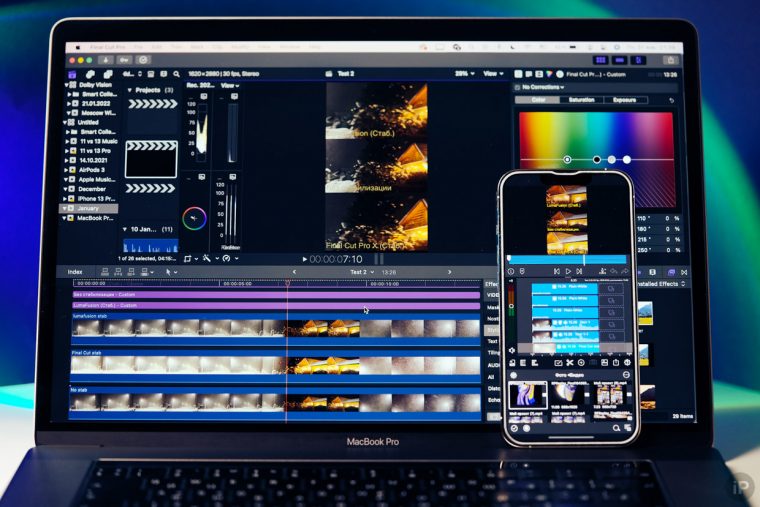Click the browser search magnifier
The height and width of the screenshot is (507, 760).
(x=176, y=74)
